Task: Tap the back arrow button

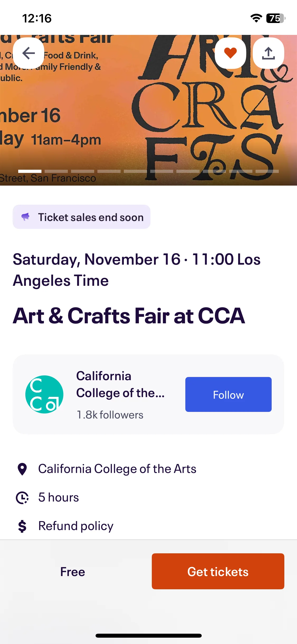Action: click(x=29, y=53)
